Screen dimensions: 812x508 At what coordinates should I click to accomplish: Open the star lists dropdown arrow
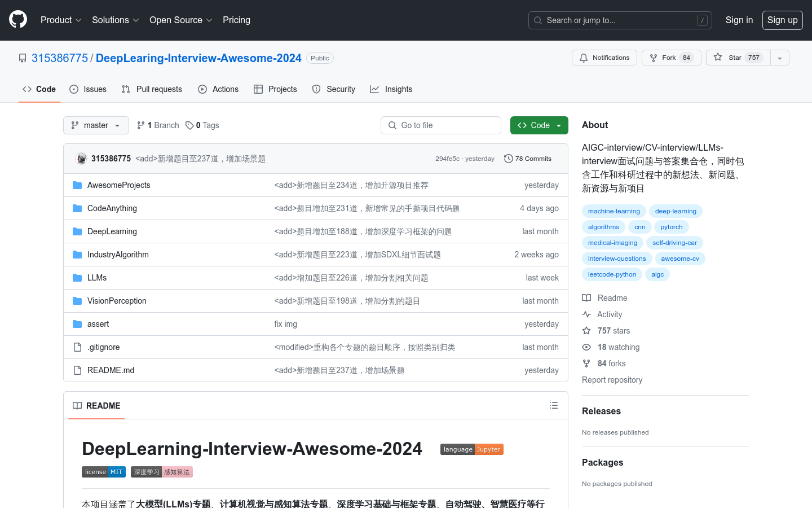point(780,58)
